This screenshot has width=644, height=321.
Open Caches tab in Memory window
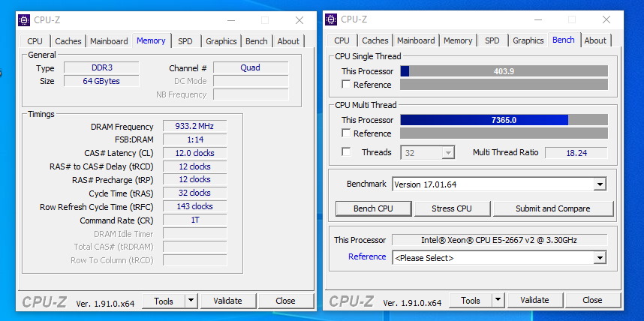[68, 41]
